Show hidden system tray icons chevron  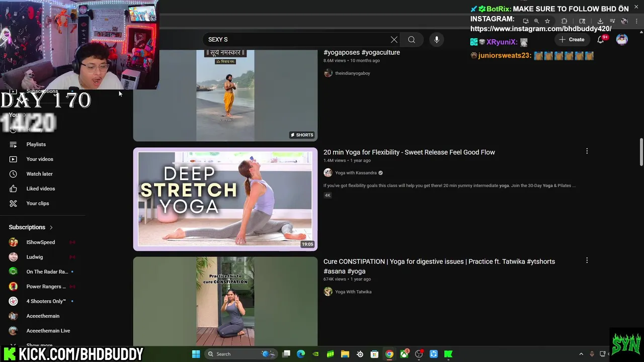click(x=581, y=354)
